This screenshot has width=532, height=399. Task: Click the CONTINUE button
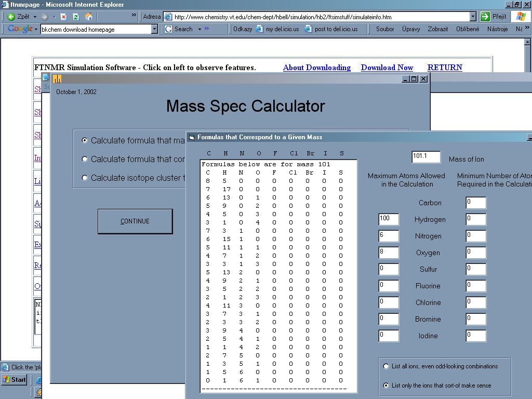[135, 221]
